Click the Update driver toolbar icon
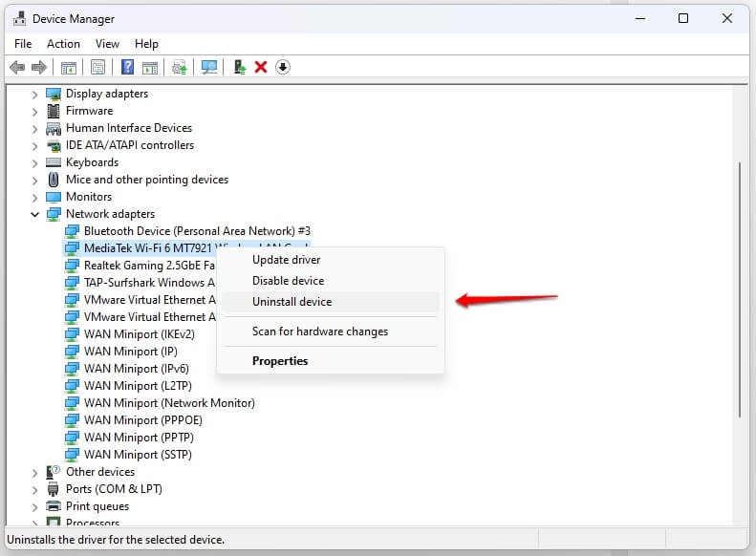Screen dimensions: 756x556 point(180,67)
